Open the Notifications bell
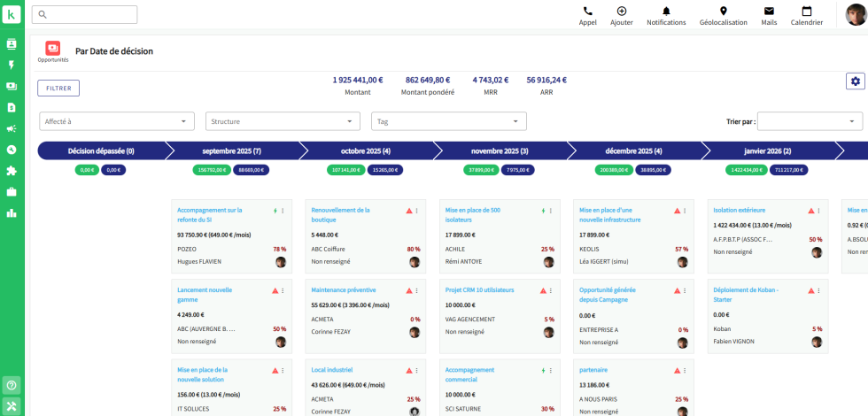Screen dimensions: 868x416 click(666, 12)
